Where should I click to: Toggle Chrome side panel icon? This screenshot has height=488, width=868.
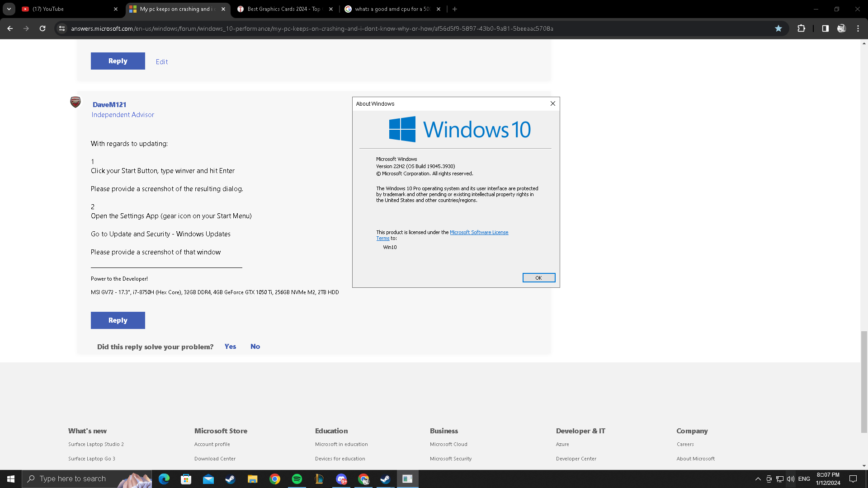(825, 28)
